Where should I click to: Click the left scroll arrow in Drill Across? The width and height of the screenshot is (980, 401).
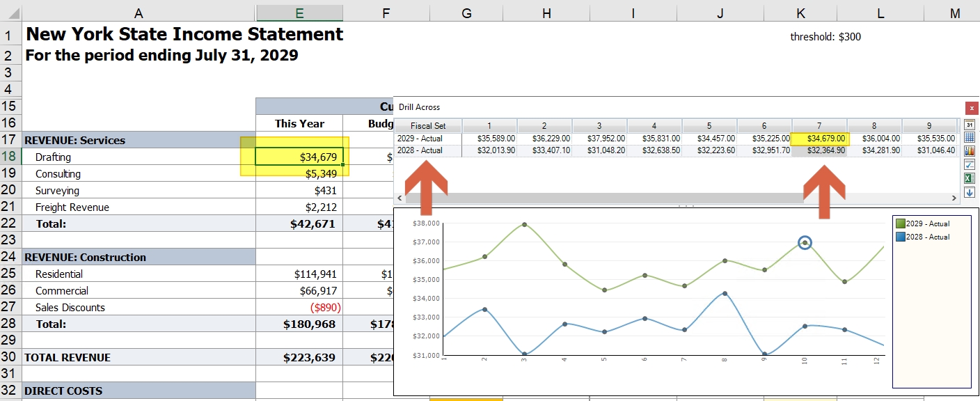[399, 198]
